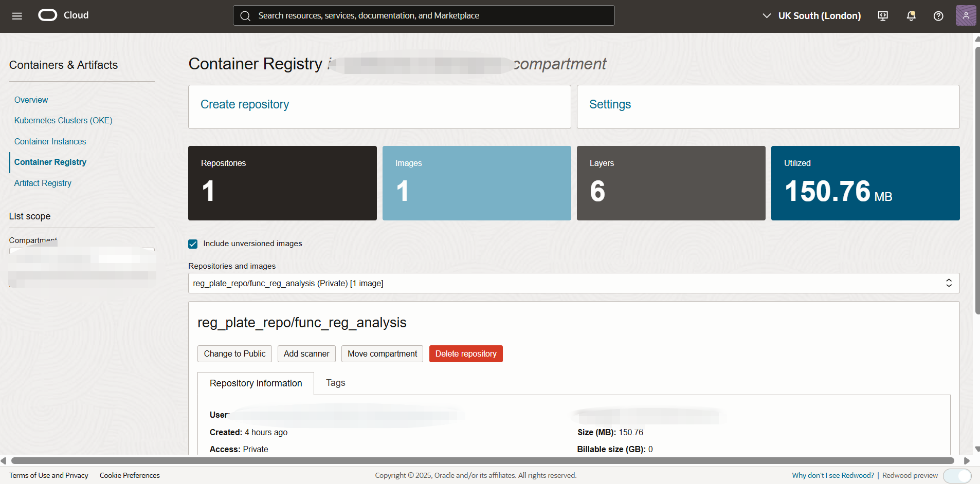The height and width of the screenshot is (484, 980).
Task: Open the hamburger navigation menu
Action: [17, 16]
